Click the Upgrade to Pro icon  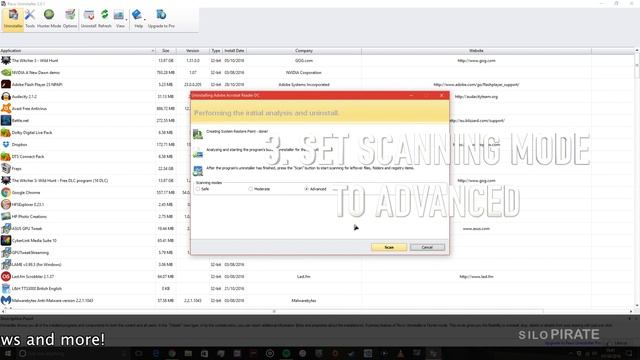(161, 19)
